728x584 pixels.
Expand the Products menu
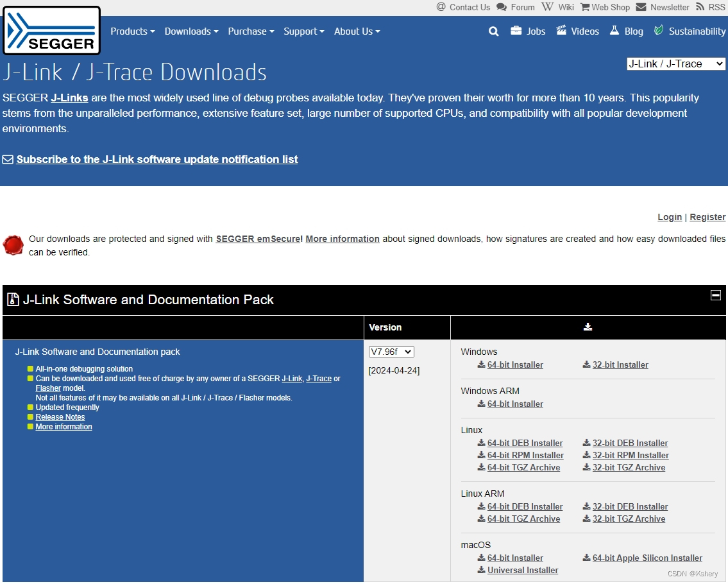[132, 31]
